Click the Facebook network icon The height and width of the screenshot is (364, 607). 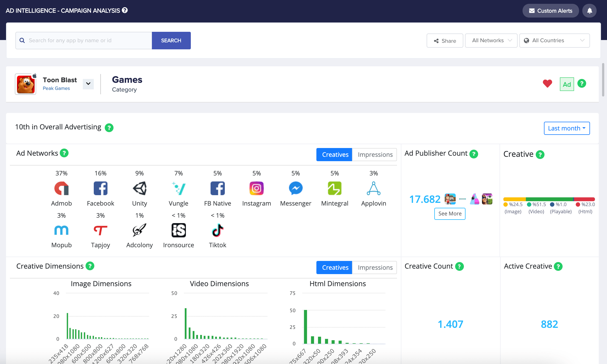(x=100, y=188)
